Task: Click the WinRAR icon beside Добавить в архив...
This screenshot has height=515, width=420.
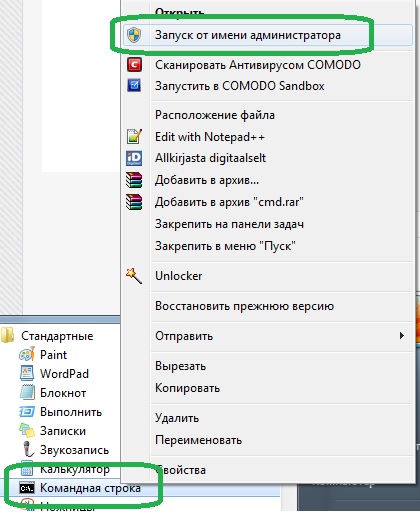Action: click(x=134, y=180)
